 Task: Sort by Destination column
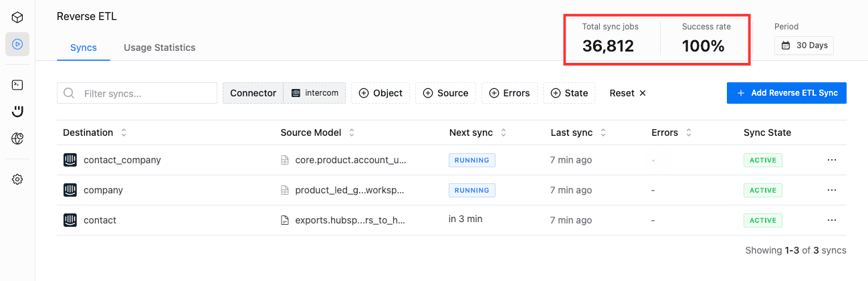coord(124,132)
